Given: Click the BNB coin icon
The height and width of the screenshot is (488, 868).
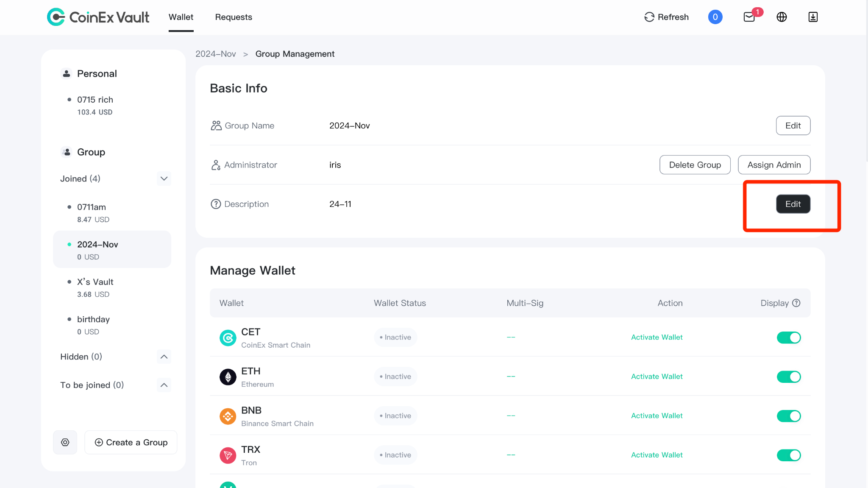Looking at the screenshot, I should 228,416.
